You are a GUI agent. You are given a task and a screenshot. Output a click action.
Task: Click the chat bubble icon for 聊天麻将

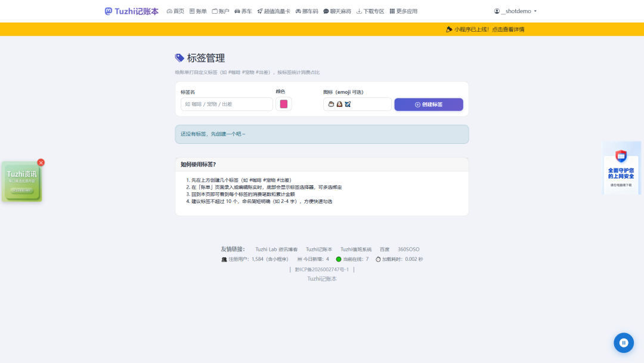tap(326, 11)
